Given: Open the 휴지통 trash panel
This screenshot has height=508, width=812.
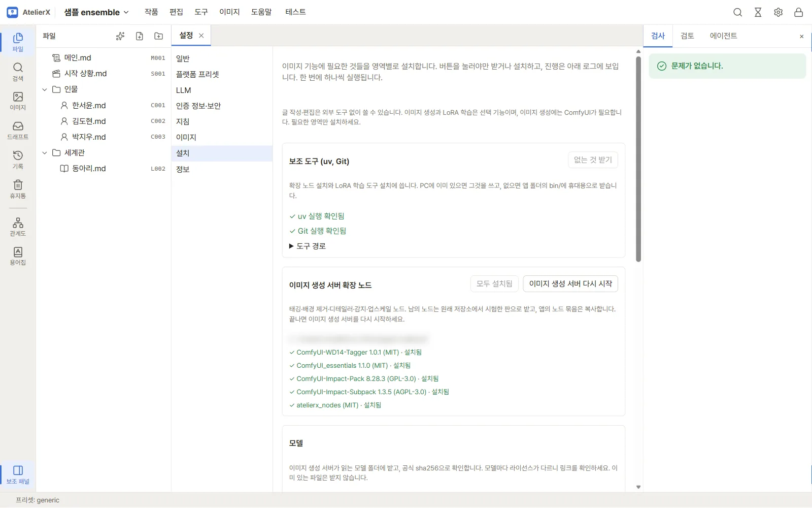Looking at the screenshot, I should point(18,189).
